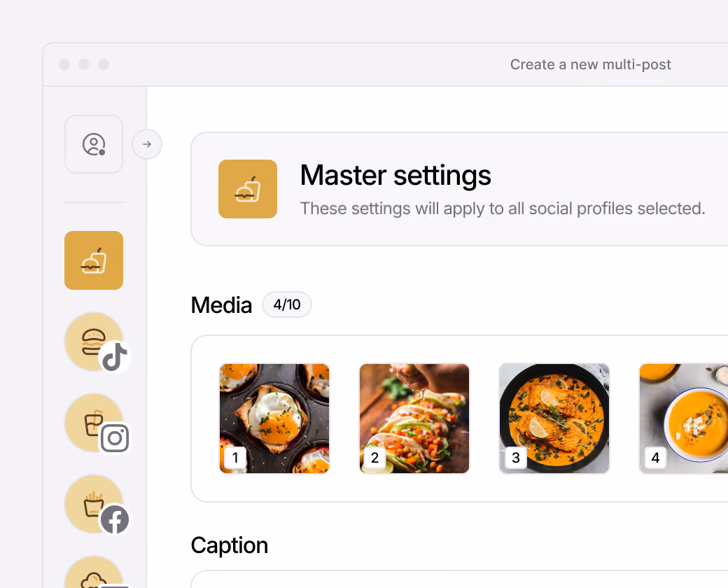The image size is (728, 588).
Task: Select media thumbnail 4 with soup
Action: pyautogui.click(x=683, y=419)
